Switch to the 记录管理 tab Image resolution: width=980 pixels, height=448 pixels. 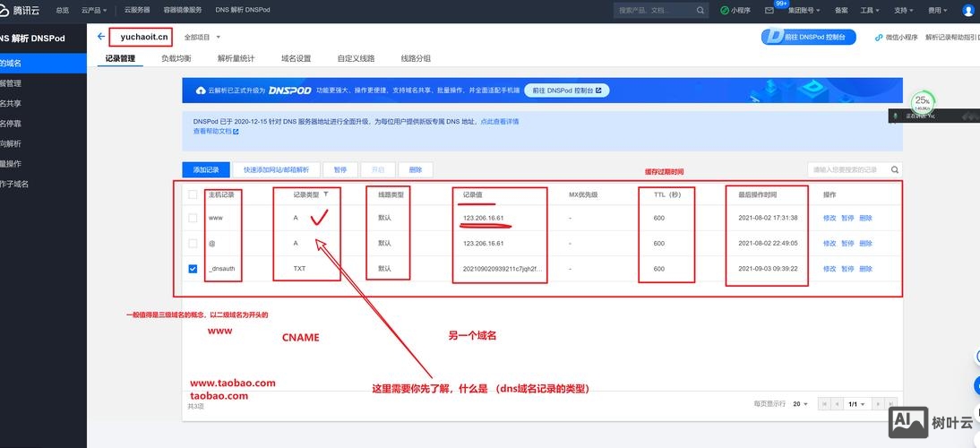[120, 58]
